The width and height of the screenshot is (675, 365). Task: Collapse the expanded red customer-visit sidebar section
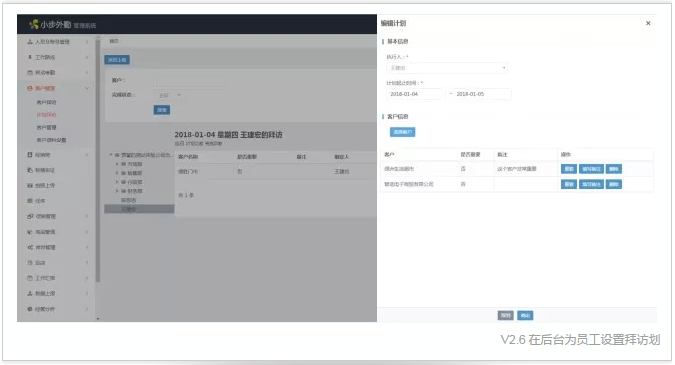click(87, 88)
